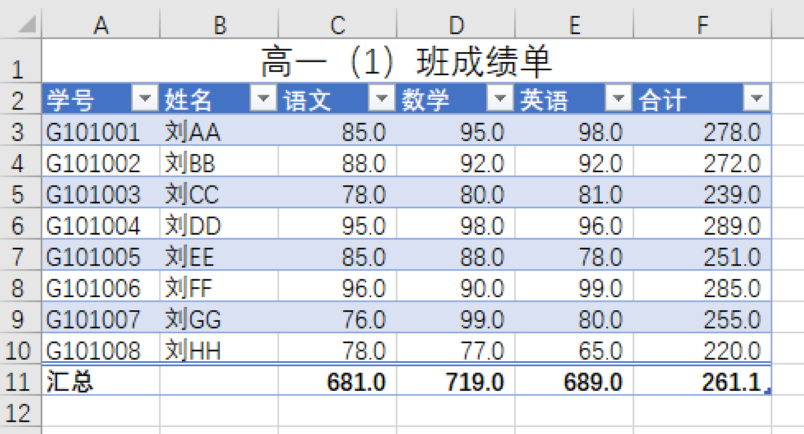Screen dimensions: 804x434
Task: Select the 数学 total 719.0
Action: coord(456,380)
